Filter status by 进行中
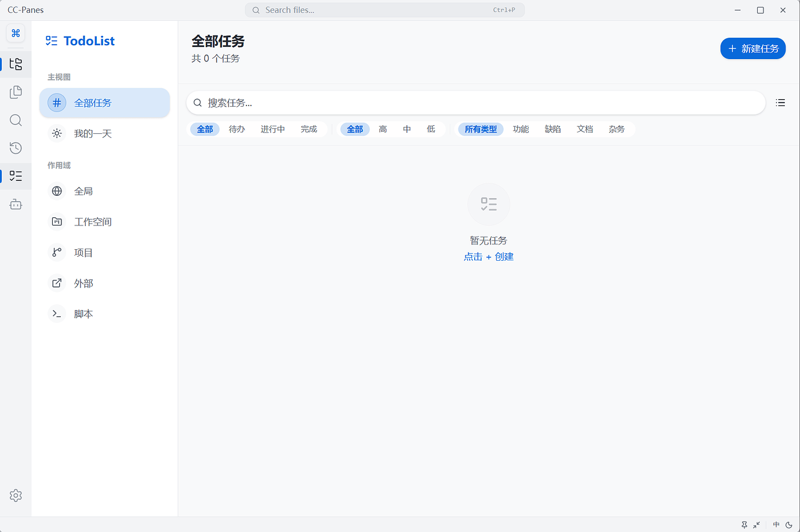This screenshot has width=800, height=532. [272, 129]
